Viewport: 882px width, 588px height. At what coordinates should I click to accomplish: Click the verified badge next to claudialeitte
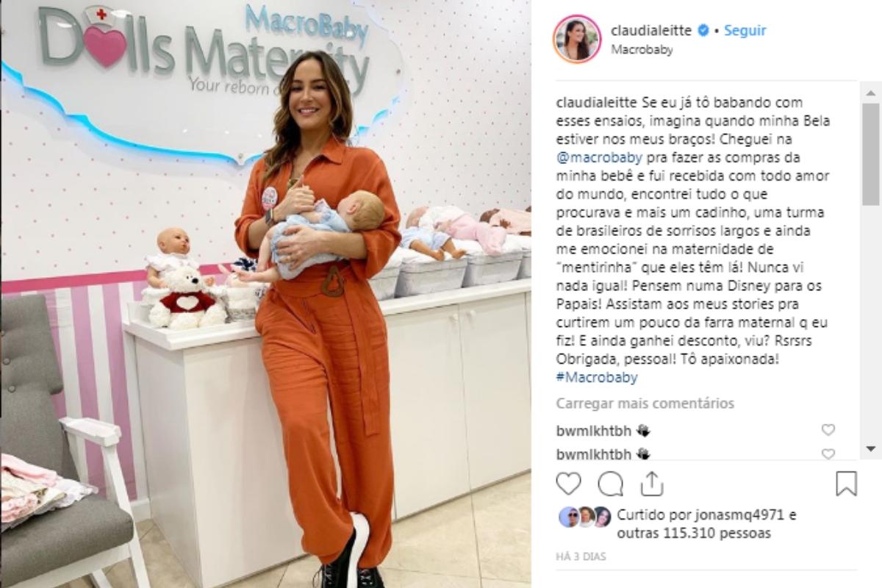pyautogui.click(x=703, y=31)
